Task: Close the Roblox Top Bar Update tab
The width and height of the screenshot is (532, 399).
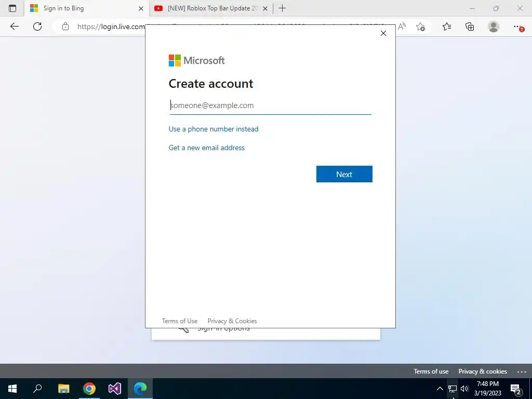Action: coord(265,8)
